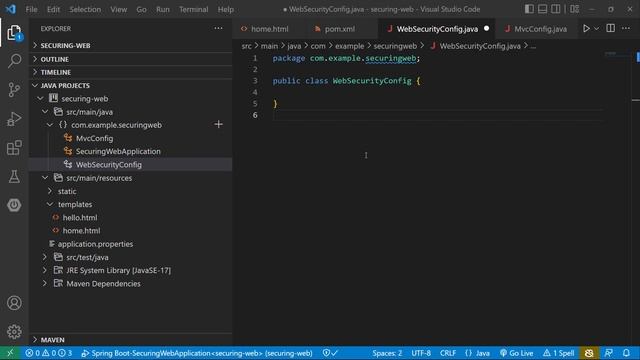Viewport: 640px width, 360px height.
Task: Open the Accounts icon
Action: [x=14, y=303]
